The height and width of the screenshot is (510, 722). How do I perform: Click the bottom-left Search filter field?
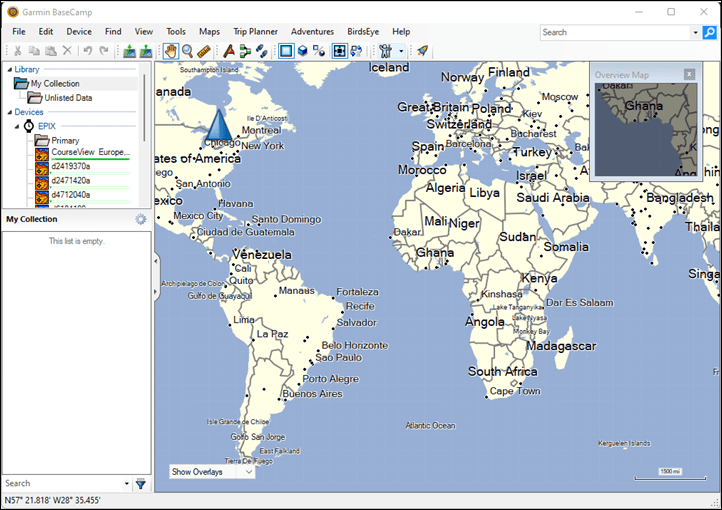62,483
